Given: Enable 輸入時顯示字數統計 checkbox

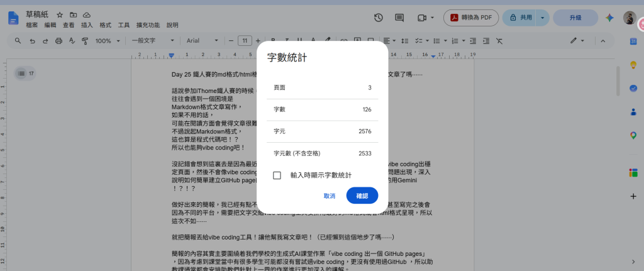Looking at the screenshot, I should 277,175.
